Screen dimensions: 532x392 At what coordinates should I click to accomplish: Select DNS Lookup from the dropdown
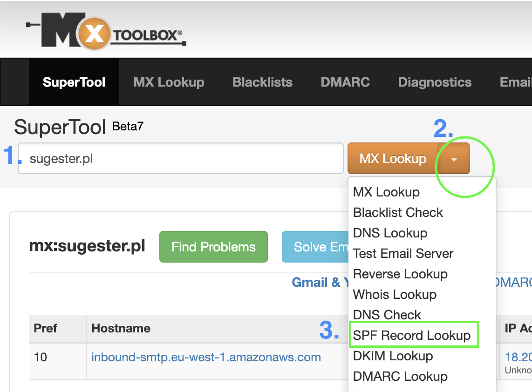point(390,233)
